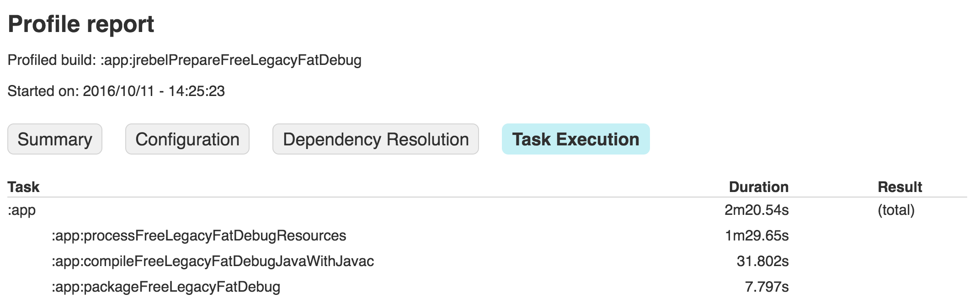
Task: Click the Duration column header
Action: coord(758,187)
